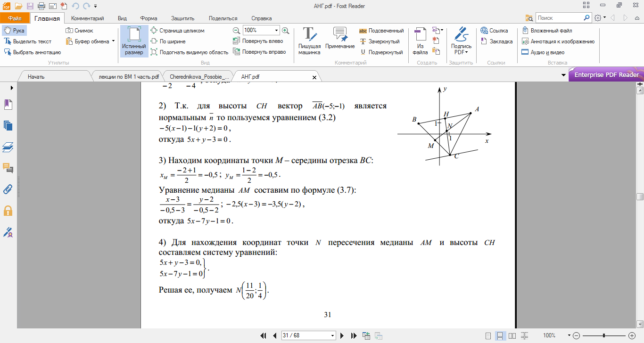The image size is (644, 343).
Task: Zoom in with ribbon plus magnifier
Action: 285,30
